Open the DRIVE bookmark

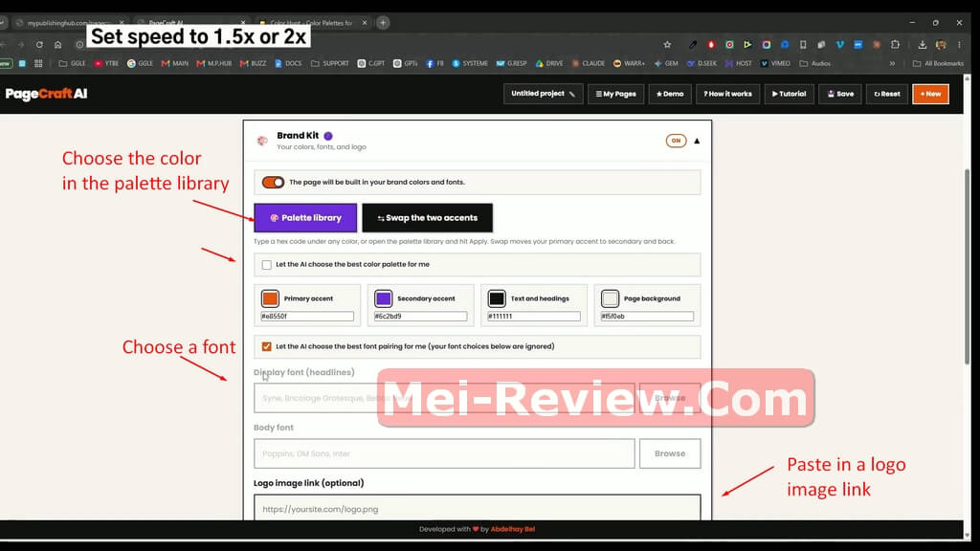tap(549, 63)
